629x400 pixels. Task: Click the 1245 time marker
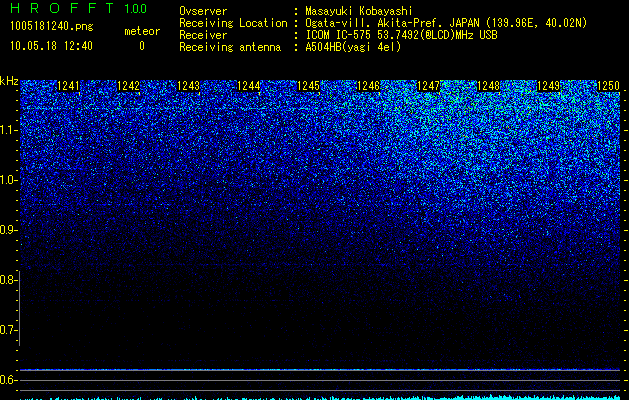coord(308,86)
